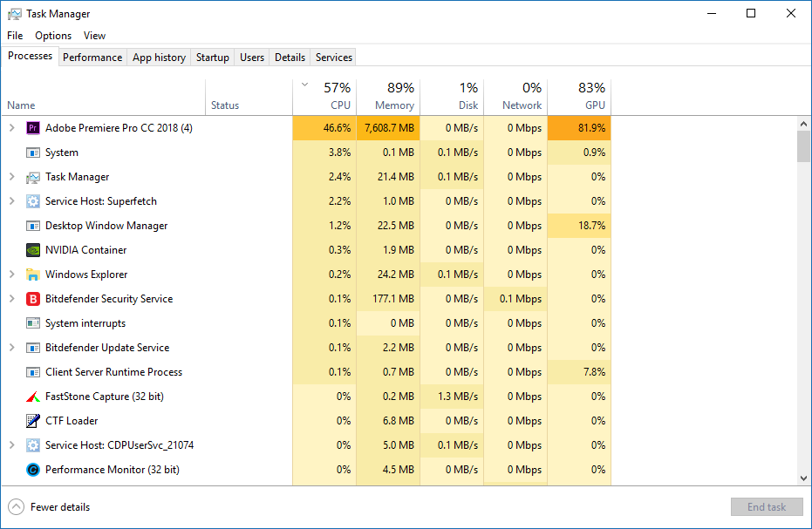Image resolution: width=812 pixels, height=529 pixels.
Task: Click the FastStone Capture icon
Action: pos(32,397)
